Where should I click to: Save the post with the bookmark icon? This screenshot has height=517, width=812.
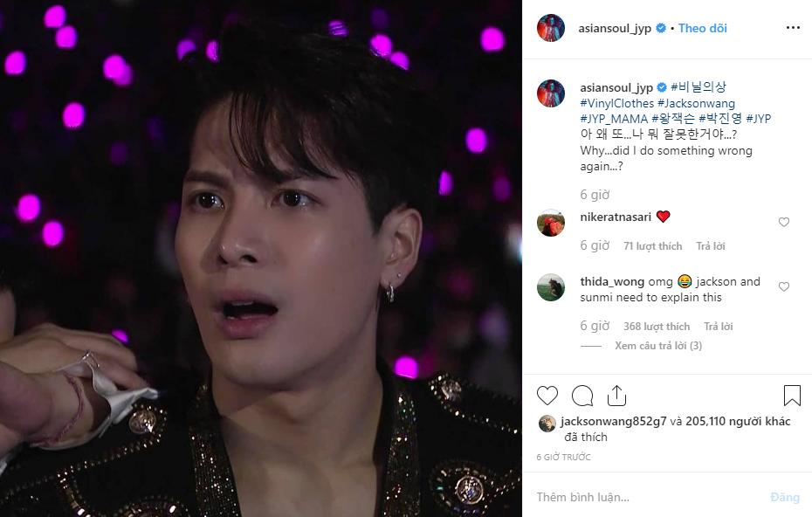(x=793, y=395)
